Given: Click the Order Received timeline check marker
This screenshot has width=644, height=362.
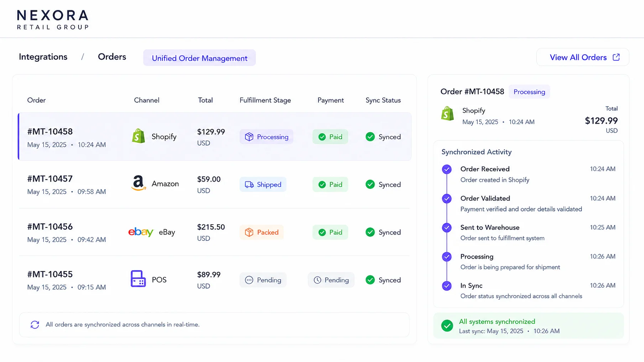Looking at the screenshot, I should tap(447, 169).
